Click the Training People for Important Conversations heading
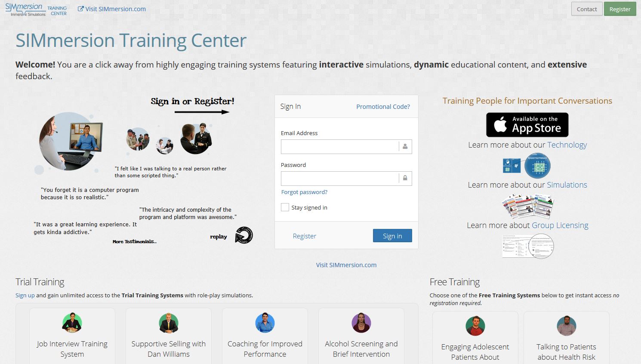 tap(527, 101)
